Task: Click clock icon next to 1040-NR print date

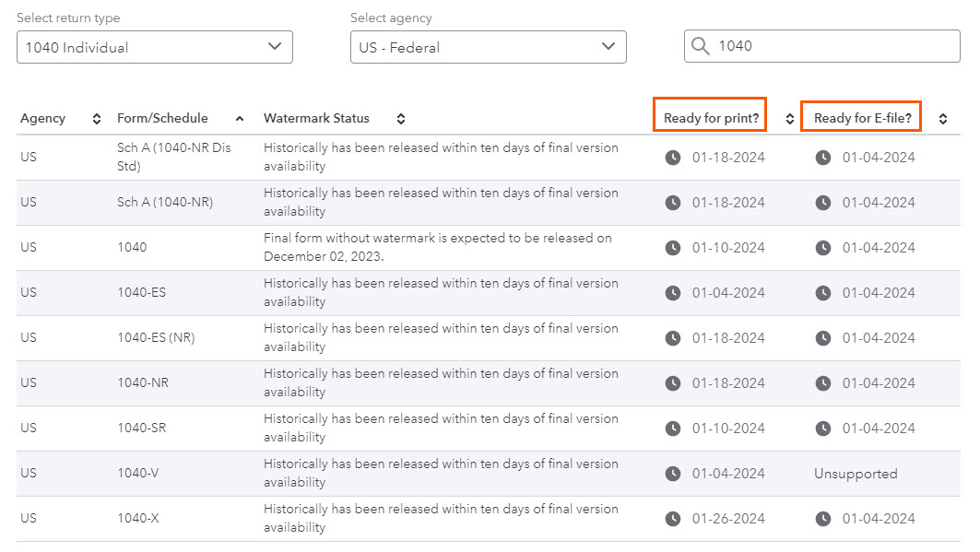Action: 672,383
